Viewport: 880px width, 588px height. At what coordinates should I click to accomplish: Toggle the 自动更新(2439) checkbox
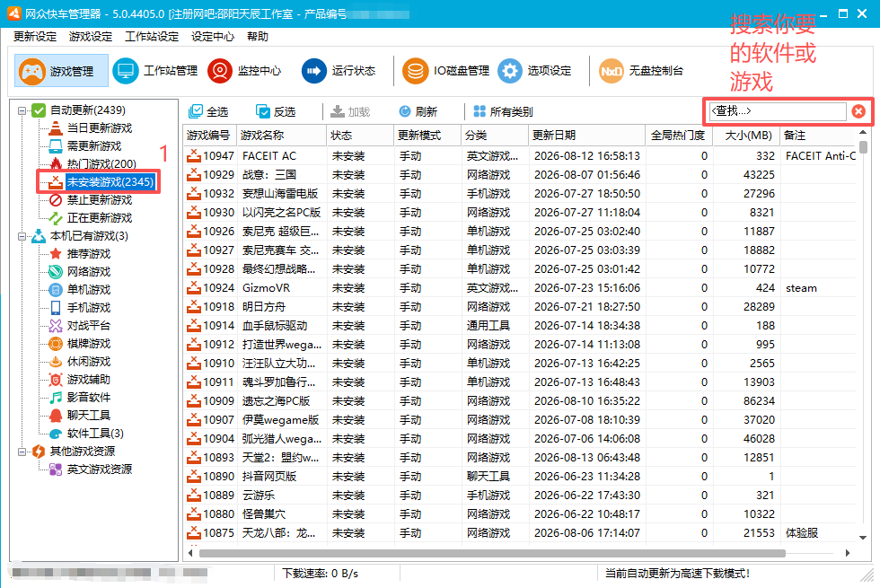pyautogui.click(x=38, y=110)
